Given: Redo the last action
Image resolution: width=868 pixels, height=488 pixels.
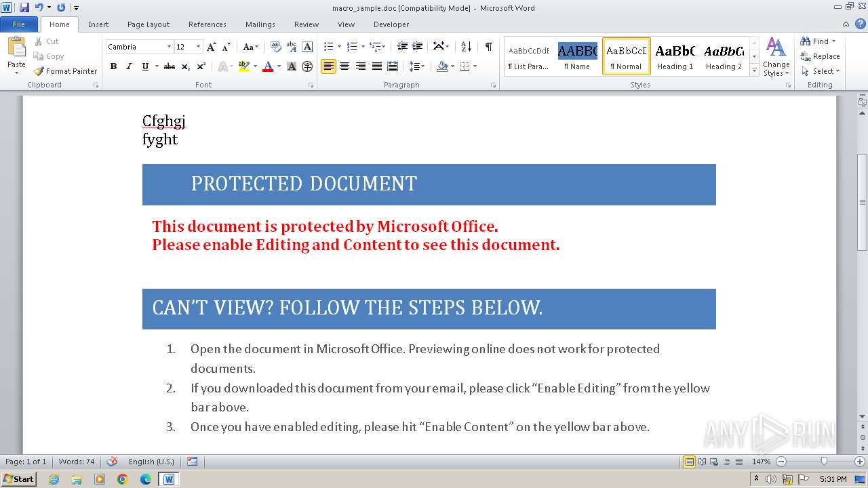Looking at the screenshot, I should pyautogui.click(x=61, y=7).
